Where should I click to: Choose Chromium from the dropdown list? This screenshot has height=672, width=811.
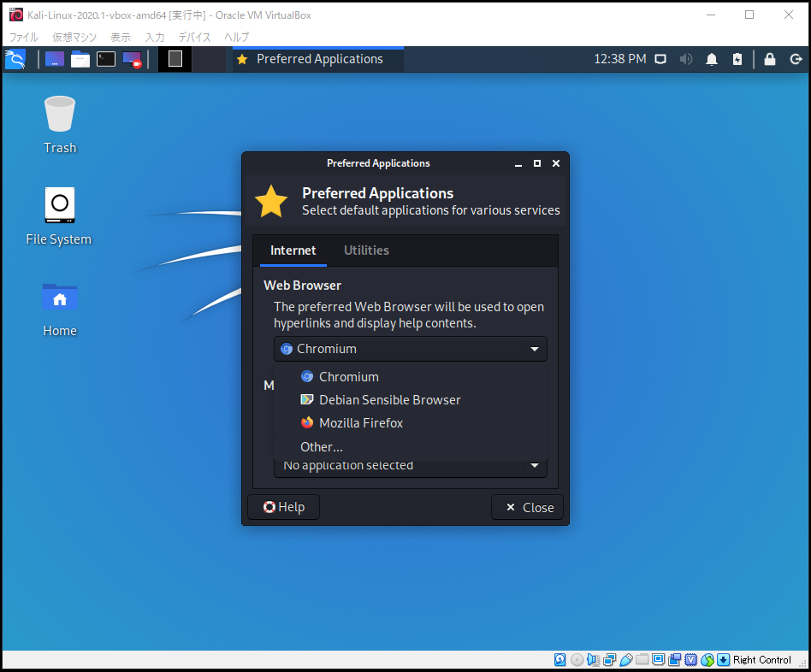click(410, 377)
